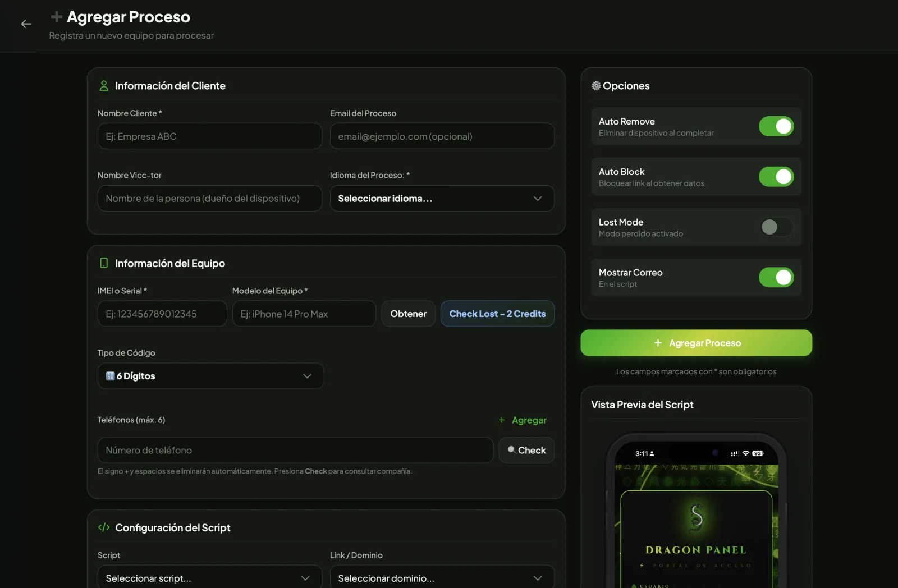Viewport: 898px width, 588px height.
Task: Click the back arrow icon
Action: 26,24
